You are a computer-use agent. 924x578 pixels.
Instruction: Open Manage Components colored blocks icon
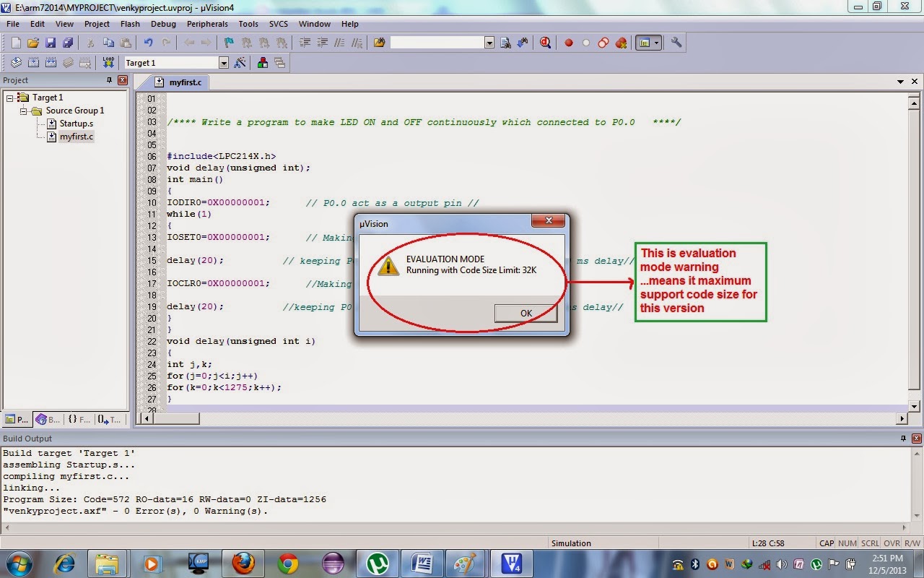(x=263, y=63)
